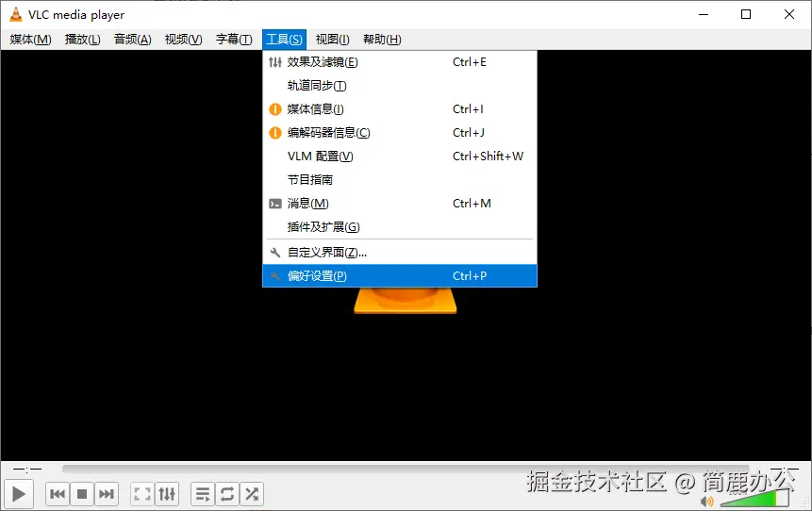
Task: Click the playback seek bar
Action: click(x=406, y=469)
